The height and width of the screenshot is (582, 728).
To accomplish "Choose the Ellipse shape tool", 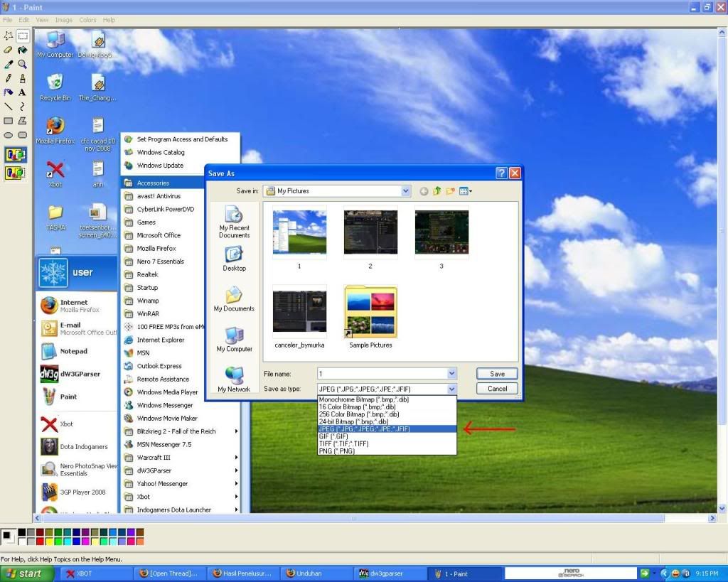I will (8, 135).
